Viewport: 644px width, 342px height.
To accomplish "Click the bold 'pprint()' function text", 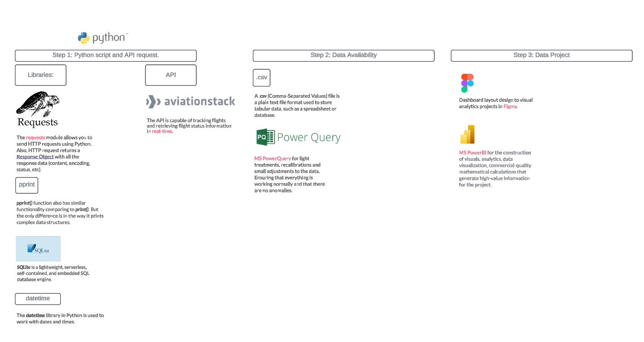I will tap(24, 203).
